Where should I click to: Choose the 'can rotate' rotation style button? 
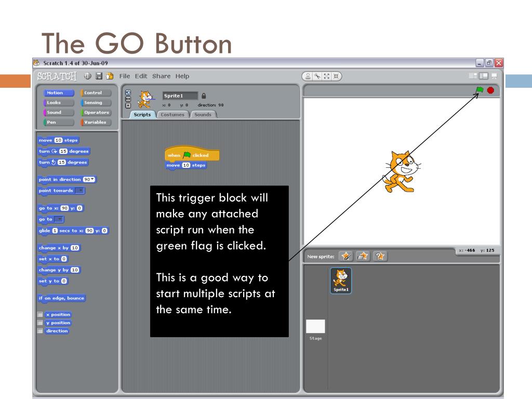tap(128, 92)
